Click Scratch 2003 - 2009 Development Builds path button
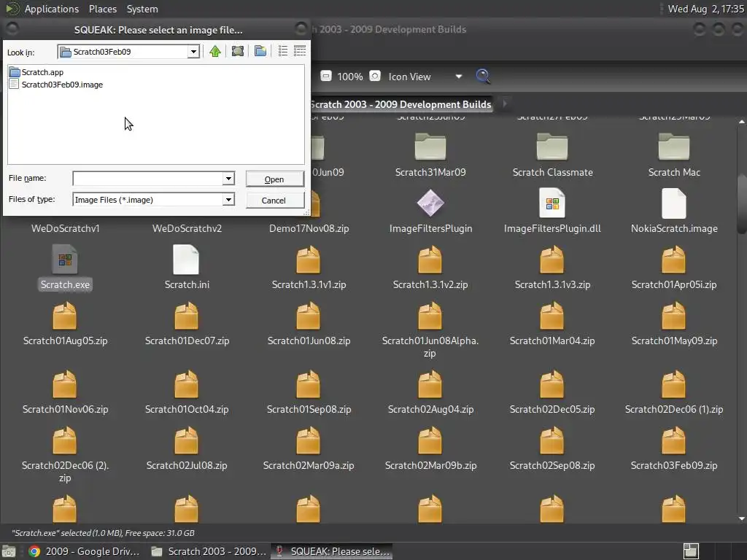The image size is (747, 560). tap(400, 104)
